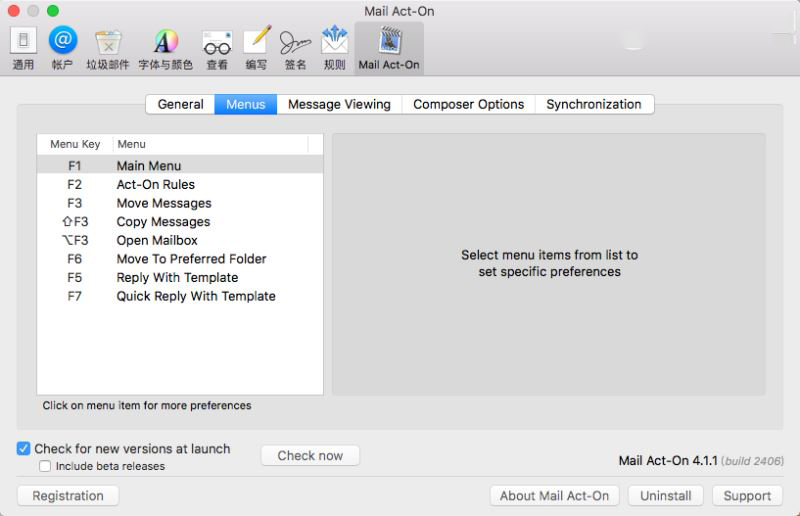This screenshot has height=516, width=800.
Task: Switch to the Menus tab
Action: pyautogui.click(x=246, y=104)
